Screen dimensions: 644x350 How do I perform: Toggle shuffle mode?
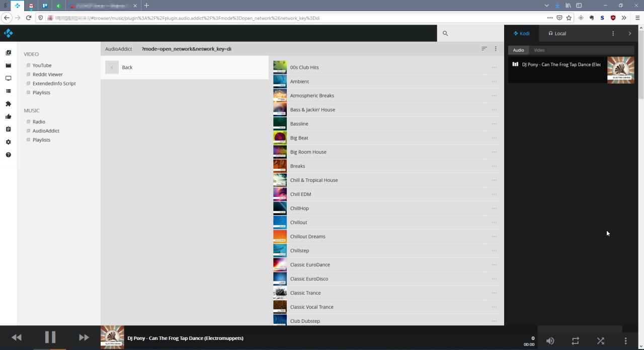click(x=601, y=341)
